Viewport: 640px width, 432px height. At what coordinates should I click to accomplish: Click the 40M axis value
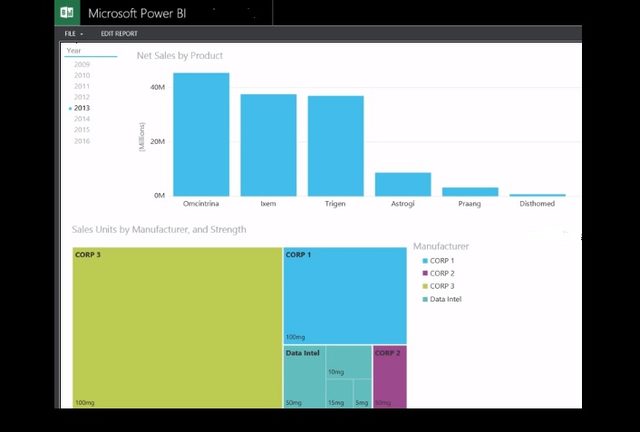(x=158, y=87)
